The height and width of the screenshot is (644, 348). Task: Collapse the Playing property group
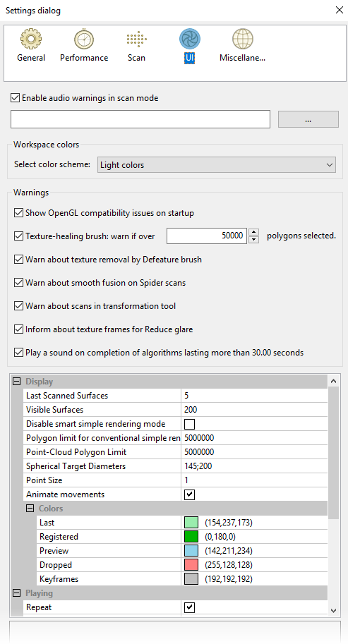click(x=17, y=593)
